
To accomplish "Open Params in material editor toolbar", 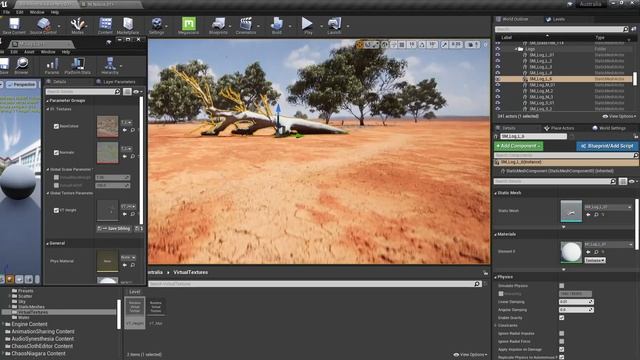I will click(x=52, y=66).
